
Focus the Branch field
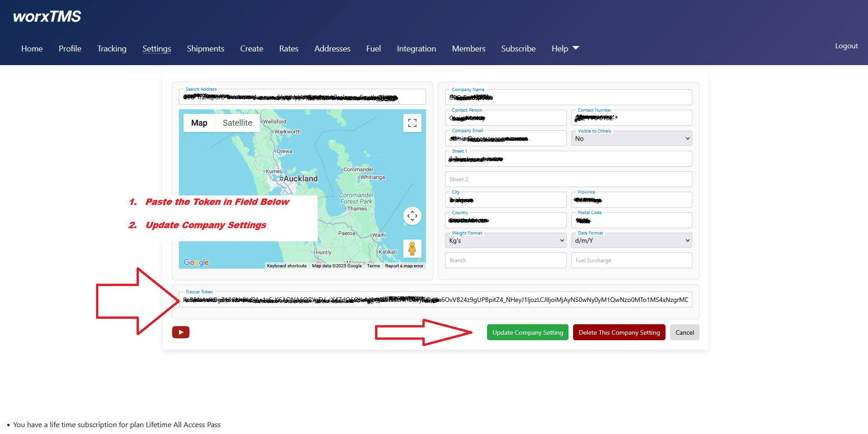point(506,260)
